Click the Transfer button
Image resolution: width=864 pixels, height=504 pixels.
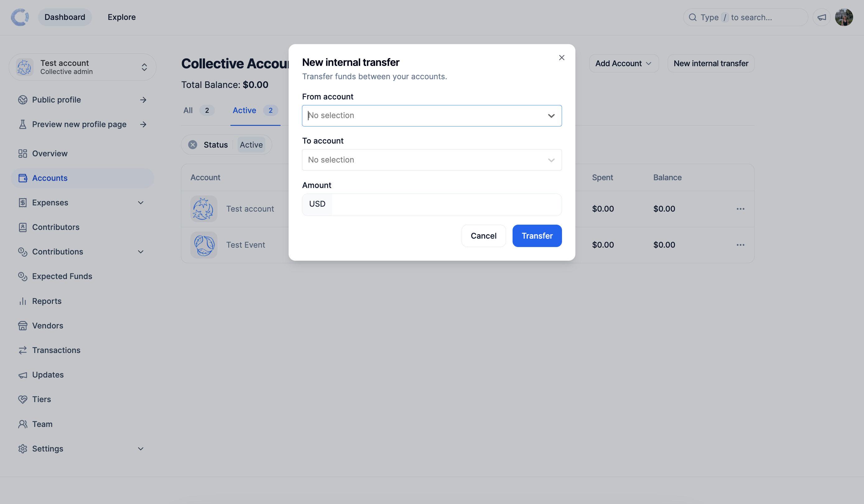(537, 236)
